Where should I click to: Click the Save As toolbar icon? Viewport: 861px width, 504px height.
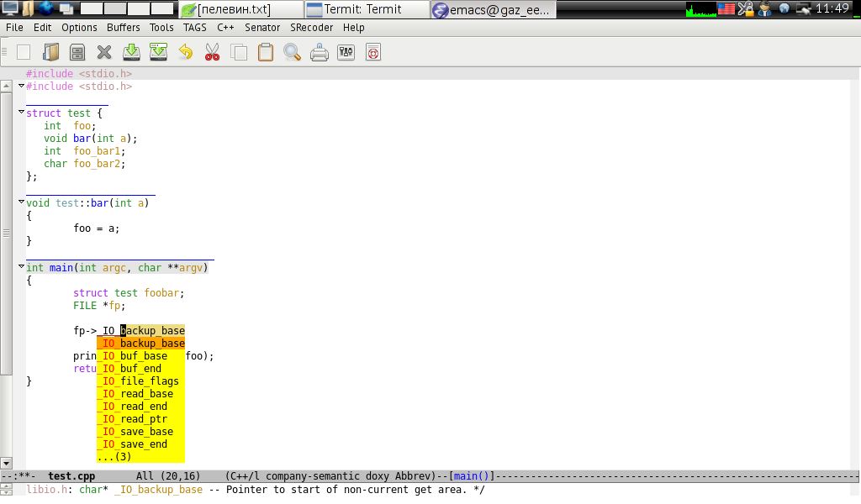(158, 52)
